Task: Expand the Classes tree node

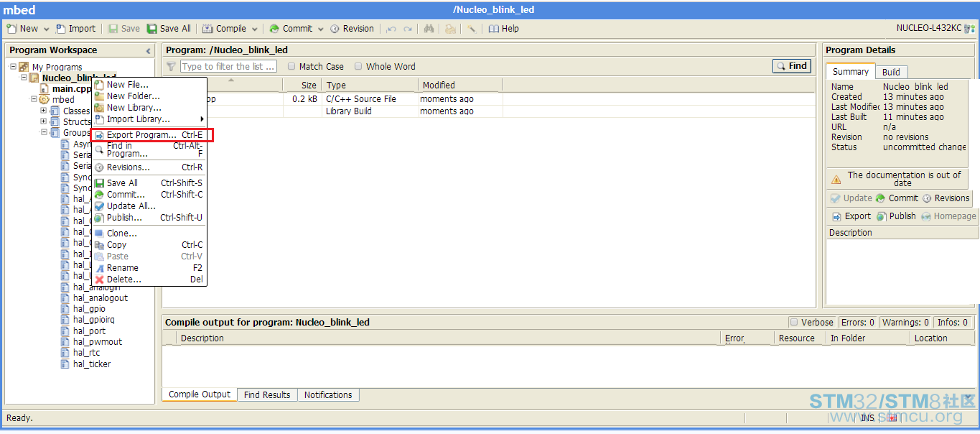Action: click(44, 111)
